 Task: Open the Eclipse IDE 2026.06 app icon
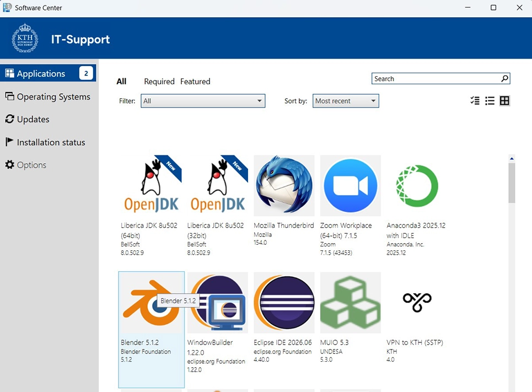click(284, 302)
